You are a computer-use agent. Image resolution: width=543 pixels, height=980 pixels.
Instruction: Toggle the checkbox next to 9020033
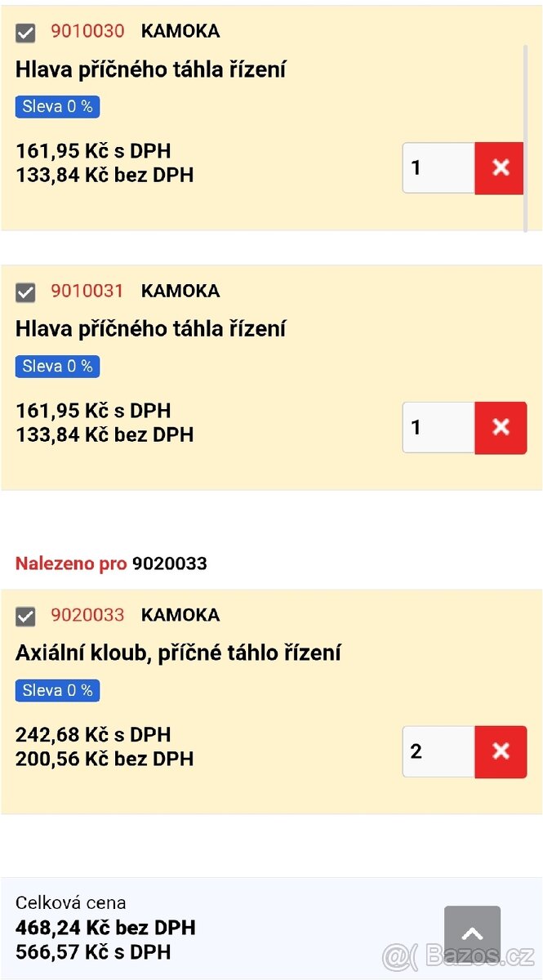pyautogui.click(x=25, y=615)
